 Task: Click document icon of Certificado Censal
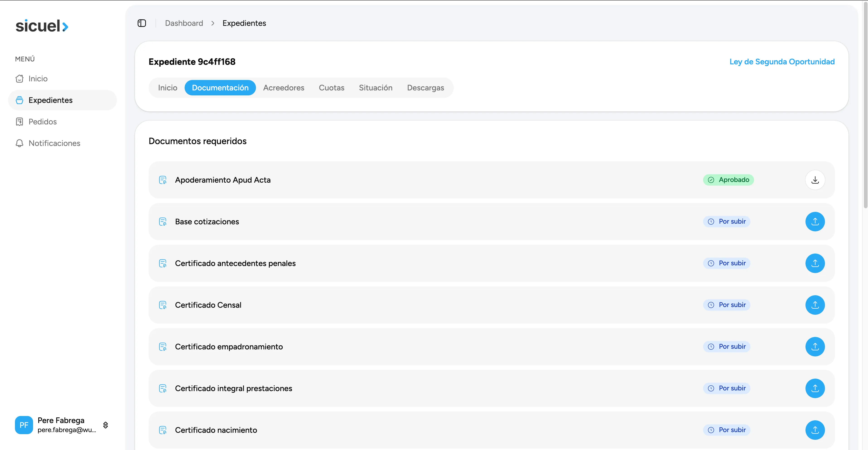click(163, 305)
